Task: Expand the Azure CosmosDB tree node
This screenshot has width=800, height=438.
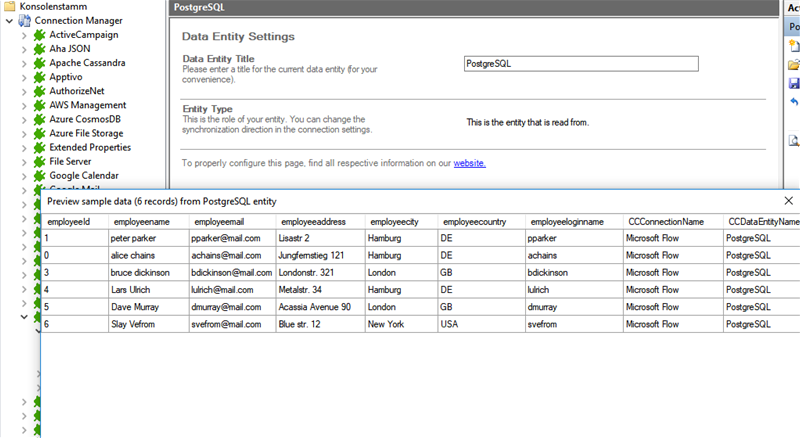Action: pos(25,119)
